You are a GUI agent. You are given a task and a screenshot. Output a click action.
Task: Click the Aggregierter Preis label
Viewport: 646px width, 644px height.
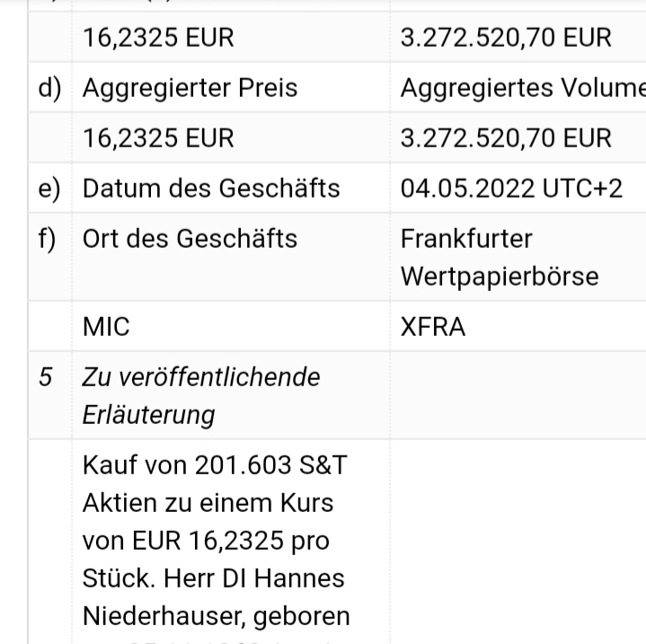click(x=190, y=88)
